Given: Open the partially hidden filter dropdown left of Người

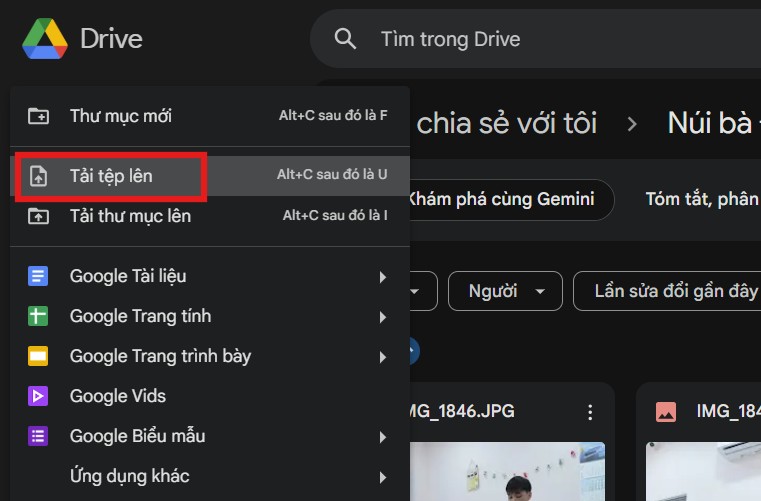Looking at the screenshot, I should 423,291.
